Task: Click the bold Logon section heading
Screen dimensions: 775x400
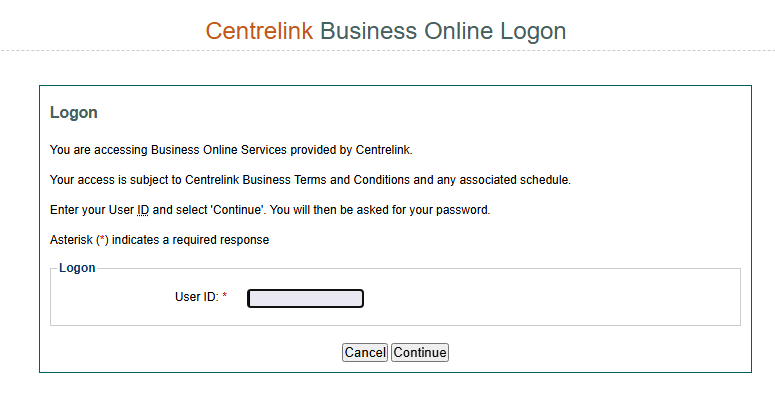Action: pos(74,113)
